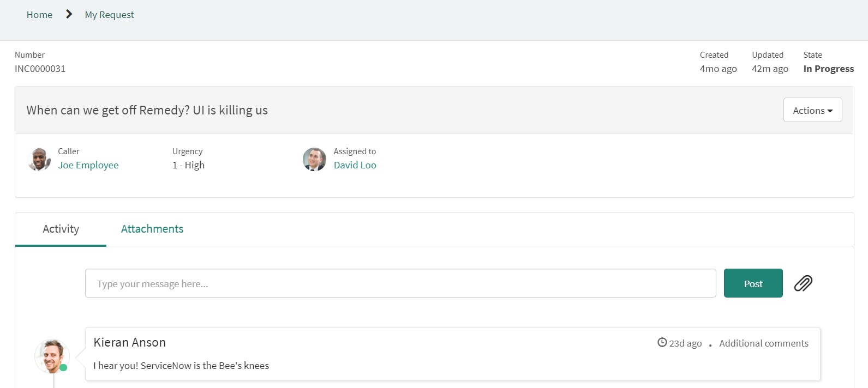Open My Request breadcrumb link
Viewport: 868px width, 388px height.
pos(109,15)
